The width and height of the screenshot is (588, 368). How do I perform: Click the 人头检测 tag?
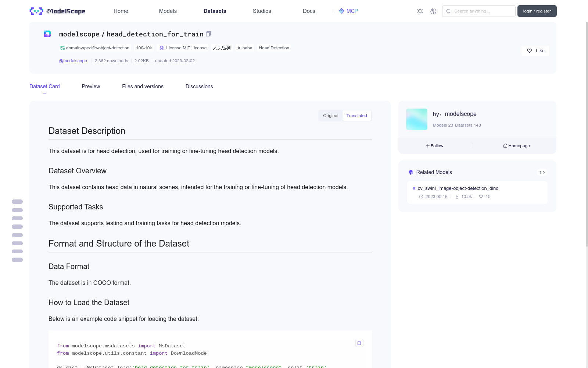[x=222, y=48]
